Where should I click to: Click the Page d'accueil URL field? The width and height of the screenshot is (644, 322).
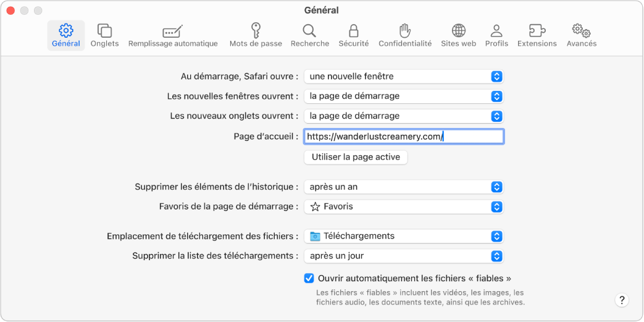tap(404, 137)
